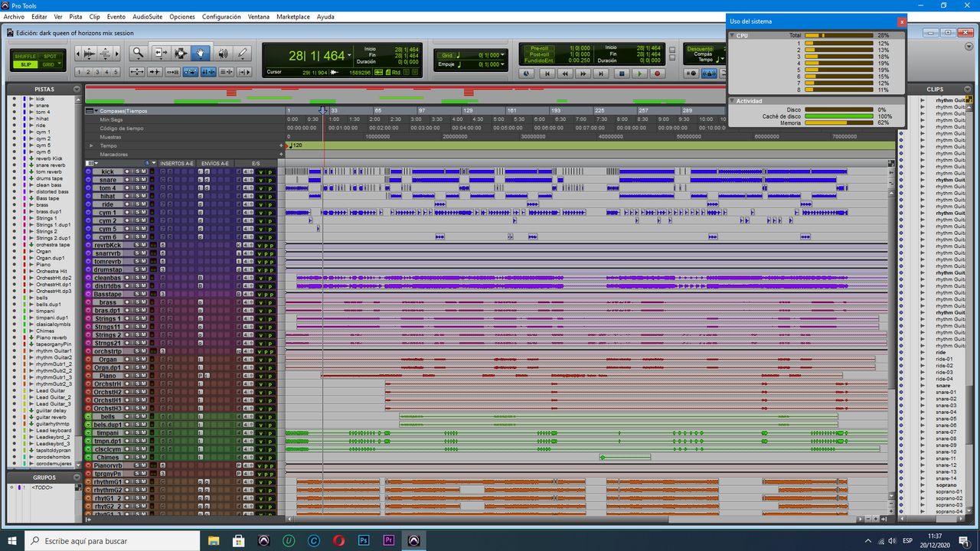Toggle Insertion Follows Playback button
Image resolution: width=980 pixels, height=551 pixels.
pyautogui.click(x=244, y=72)
